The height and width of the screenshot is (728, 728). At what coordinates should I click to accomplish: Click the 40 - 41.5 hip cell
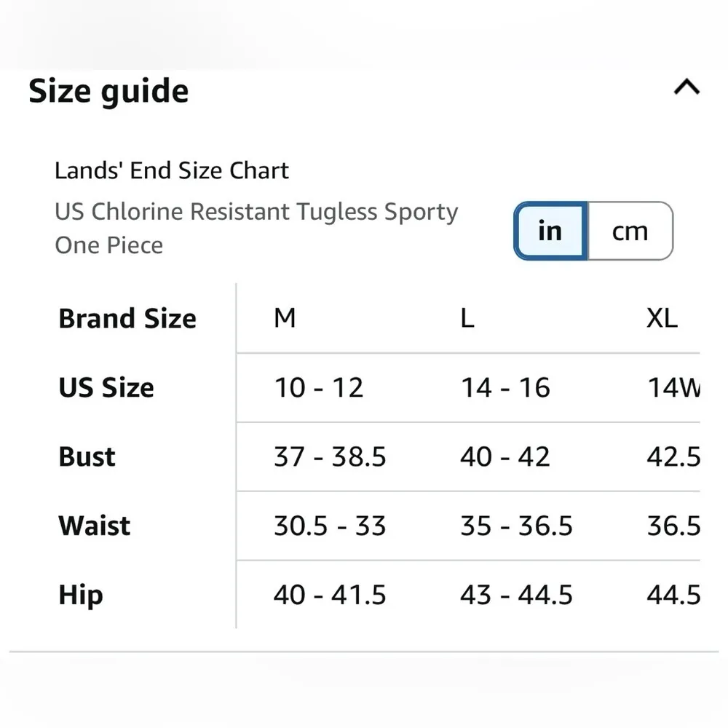[x=330, y=596]
